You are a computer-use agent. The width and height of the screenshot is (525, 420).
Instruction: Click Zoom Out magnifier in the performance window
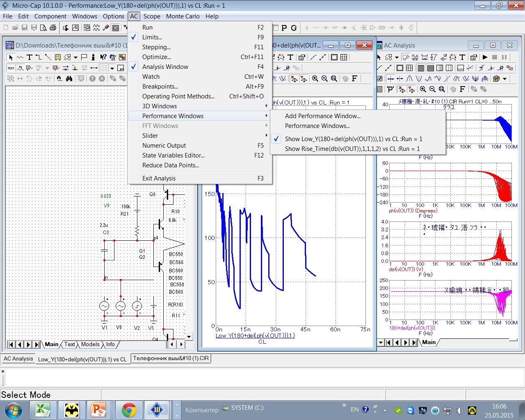pyautogui.click(x=324, y=78)
